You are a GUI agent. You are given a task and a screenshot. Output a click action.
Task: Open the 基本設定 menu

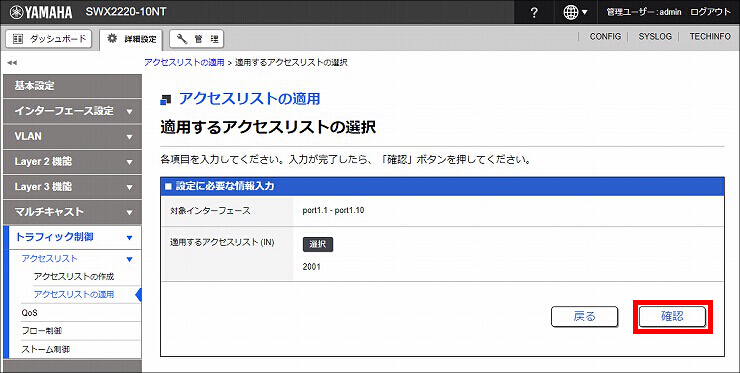(x=72, y=86)
